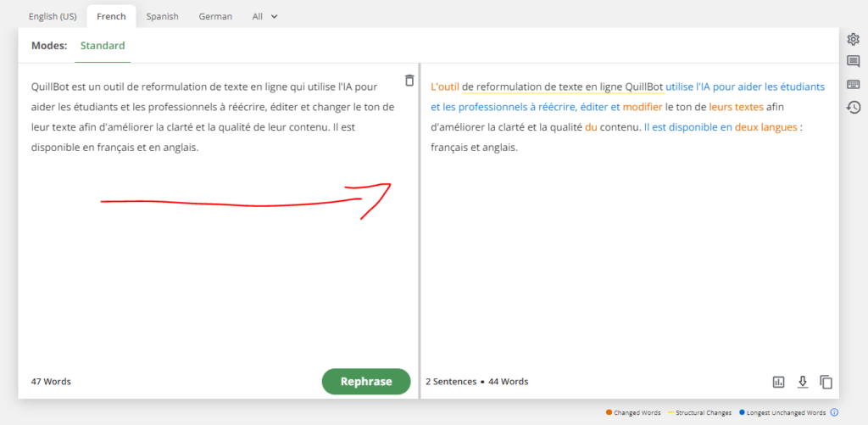
Task: Click the orange word "modifier" in output
Action: click(643, 107)
